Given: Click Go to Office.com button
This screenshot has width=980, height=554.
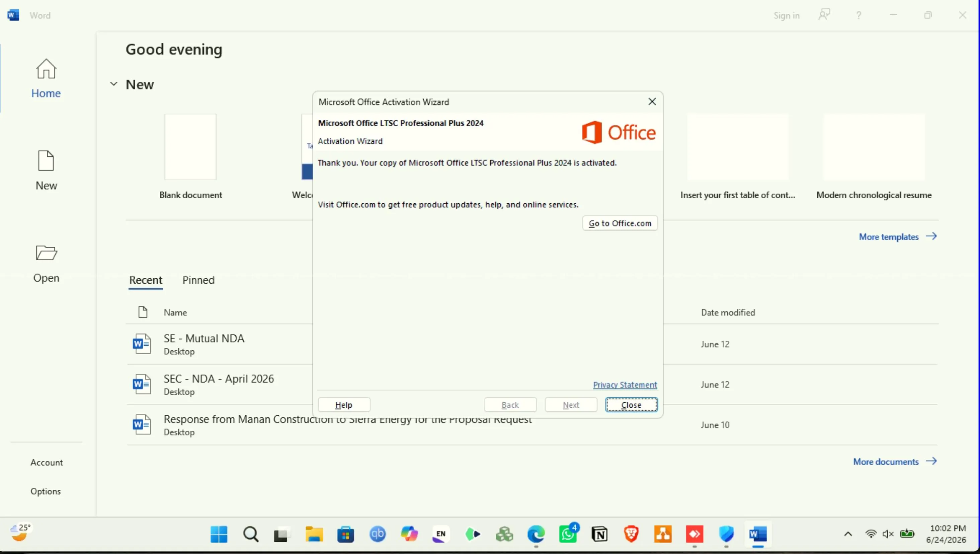Looking at the screenshot, I should pyautogui.click(x=620, y=223).
